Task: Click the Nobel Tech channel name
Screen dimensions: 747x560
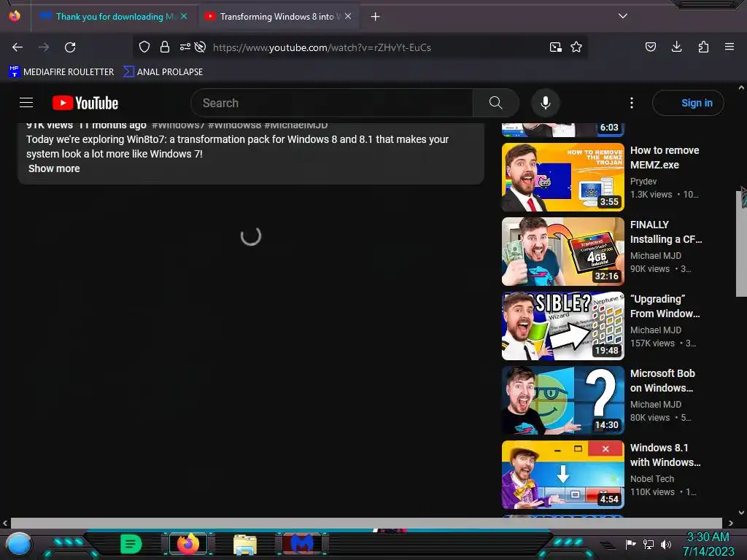Action: click(x=651, y=479)
